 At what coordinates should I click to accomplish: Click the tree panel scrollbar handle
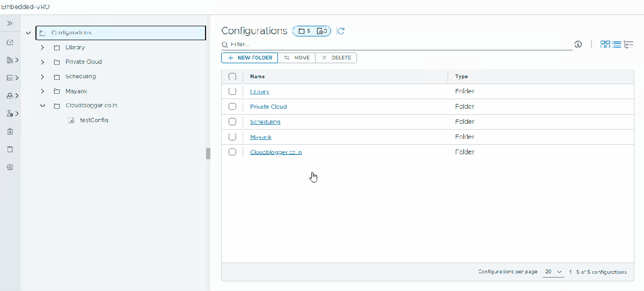(x=208, y=153)
